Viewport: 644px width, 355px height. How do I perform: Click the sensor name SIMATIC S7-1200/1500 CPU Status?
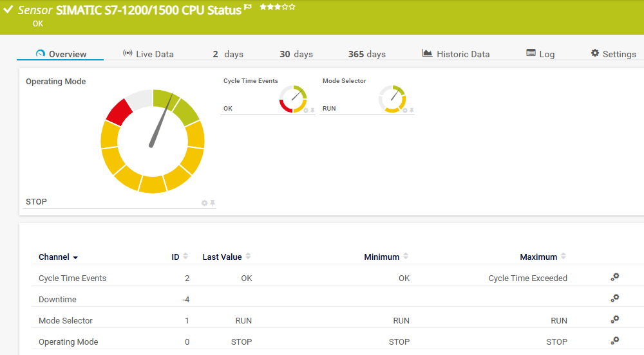(149, 10)
